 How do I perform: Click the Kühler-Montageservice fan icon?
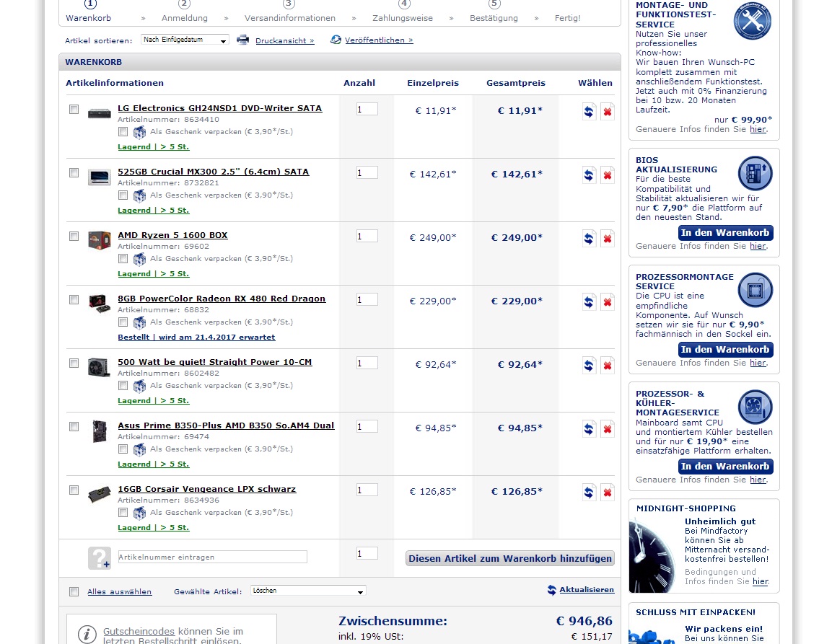point(755,407)
